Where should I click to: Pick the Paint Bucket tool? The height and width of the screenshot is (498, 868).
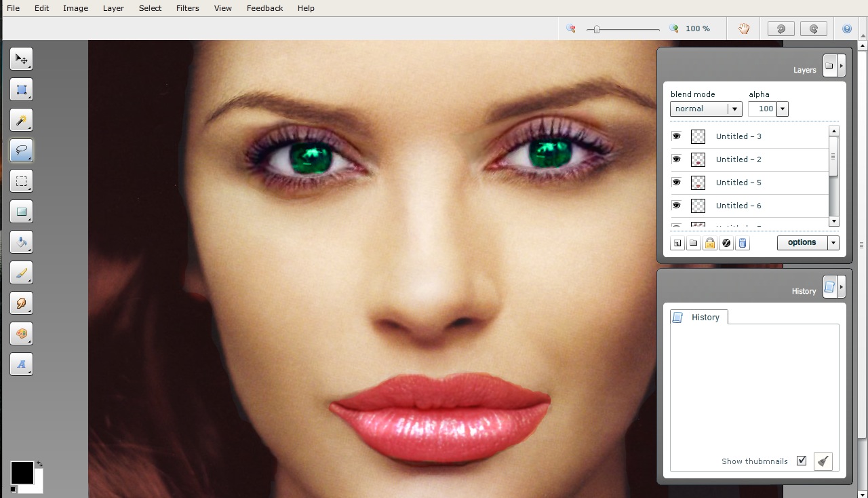click(x=21, y=242)
